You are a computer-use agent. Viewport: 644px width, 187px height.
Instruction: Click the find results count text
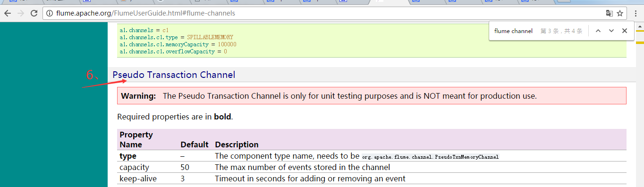click(x=561, y=31)
